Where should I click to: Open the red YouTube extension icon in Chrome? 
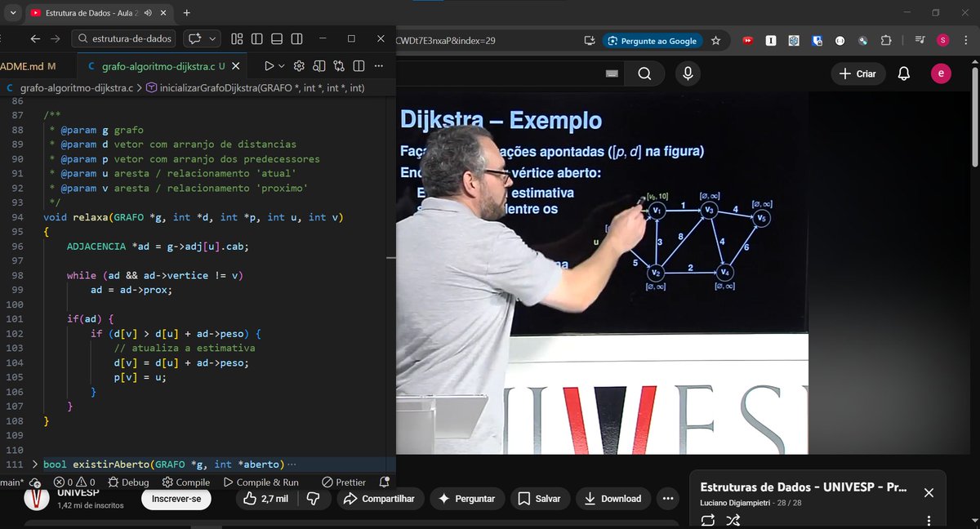[x=748, y=40]
